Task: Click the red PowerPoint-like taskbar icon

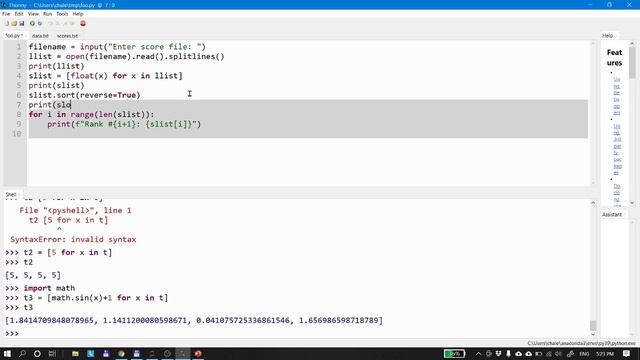Action: click(x=198, y=353)
